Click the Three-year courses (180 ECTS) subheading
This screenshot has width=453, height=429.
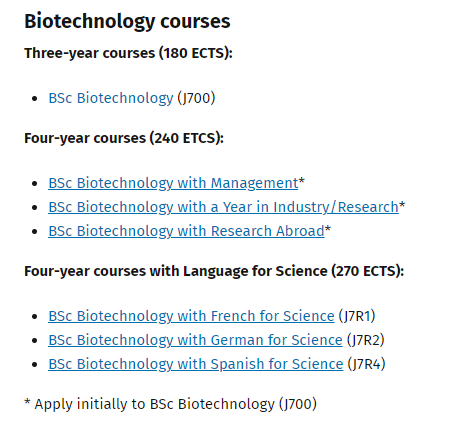click(128, 53)
